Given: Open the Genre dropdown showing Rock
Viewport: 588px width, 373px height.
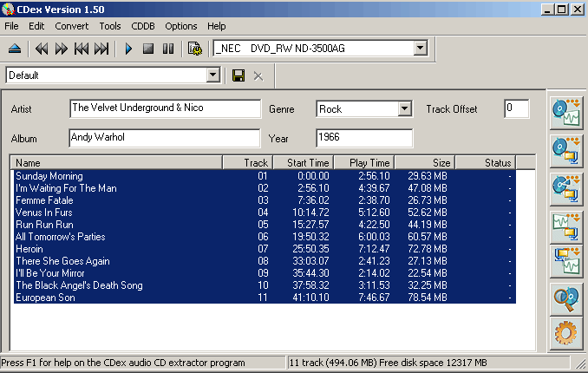Looking at the screenshot, I should coord(404,108).
